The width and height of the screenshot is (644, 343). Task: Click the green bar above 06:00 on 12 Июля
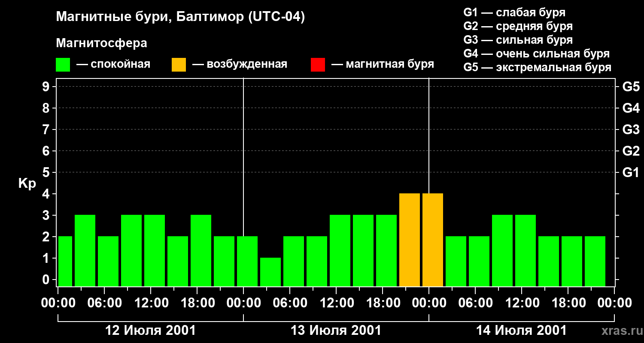pyautogui.click(x=108, y=261)
